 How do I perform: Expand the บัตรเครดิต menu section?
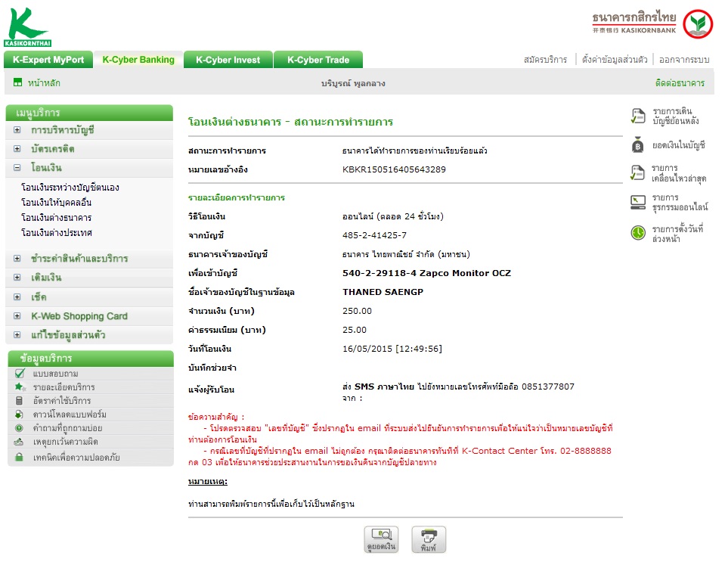[x=17, y=149]
